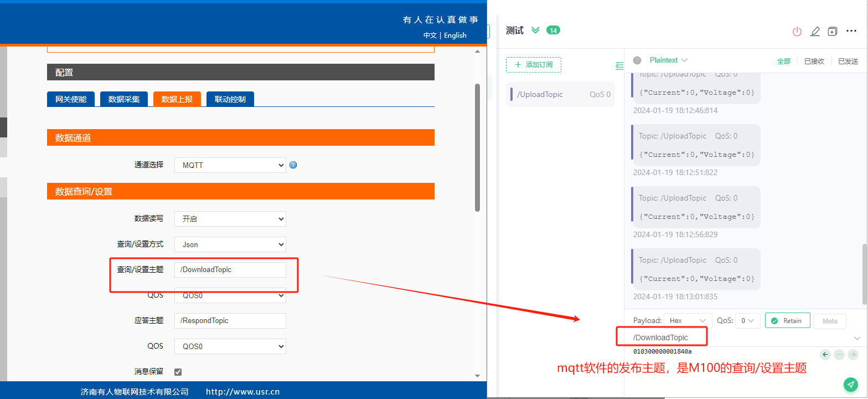Viewport: 868px width, 399px height.
Task: Click the next message right arrow icon
Action: click(852, 354)
